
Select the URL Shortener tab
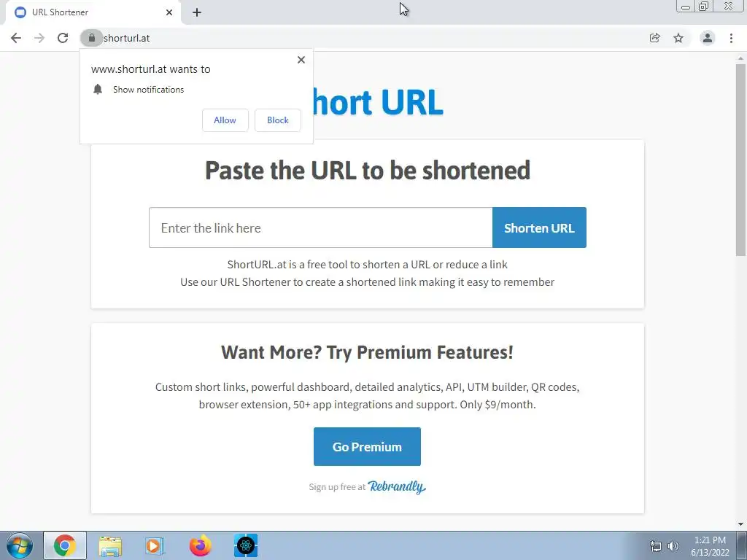pyautogui.click(x=93, y=12)
